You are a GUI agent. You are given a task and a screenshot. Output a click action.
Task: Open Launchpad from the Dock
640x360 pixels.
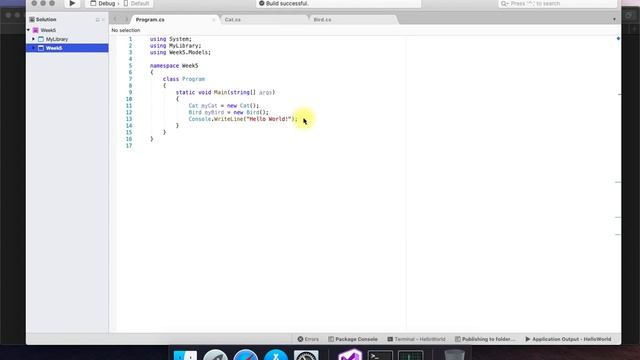click(x=216, y=355)
